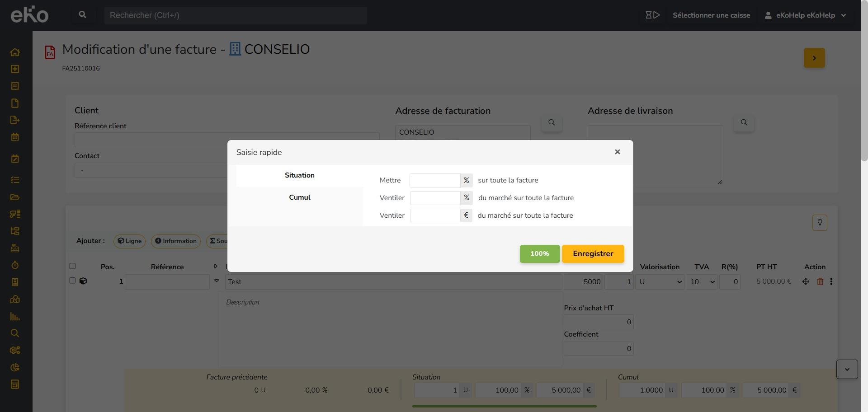Image resolution: width=868 pixels, height=412 pixels.
Task: Click the home icon in sidebar
Action: click(15, 52)
